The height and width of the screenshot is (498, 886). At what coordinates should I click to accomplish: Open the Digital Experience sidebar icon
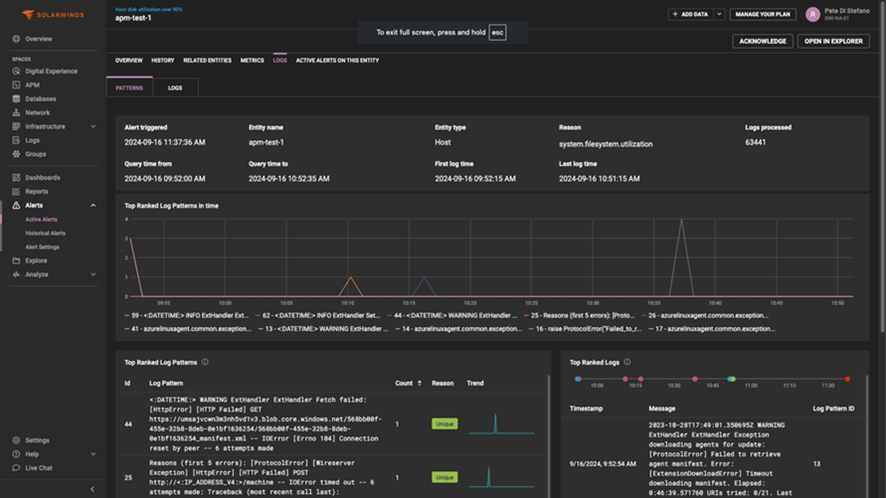click(17, 71)
